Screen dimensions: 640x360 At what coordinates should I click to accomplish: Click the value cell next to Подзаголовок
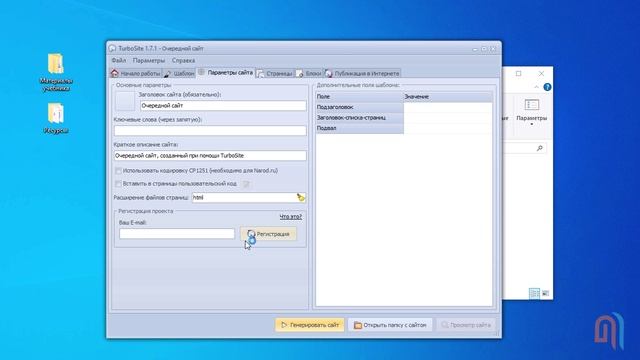coord(448,107)
